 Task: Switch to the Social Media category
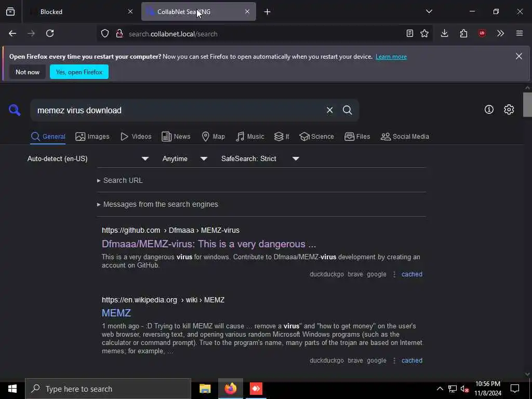coord(405,137)
